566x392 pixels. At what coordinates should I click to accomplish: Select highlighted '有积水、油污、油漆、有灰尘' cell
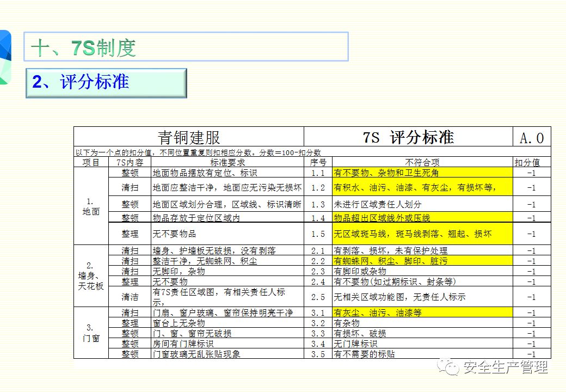tap(422, 187)
